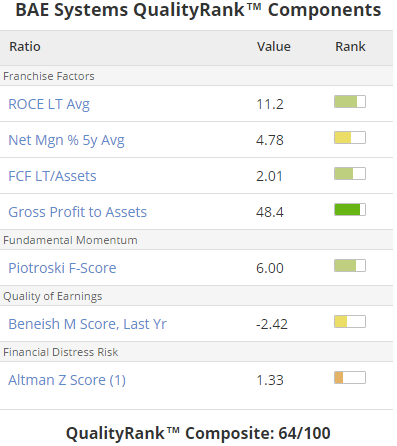397x446 pixels.
Task: Click the BAE Systems QualityRank Components title
Action: (x=198, y=10)
